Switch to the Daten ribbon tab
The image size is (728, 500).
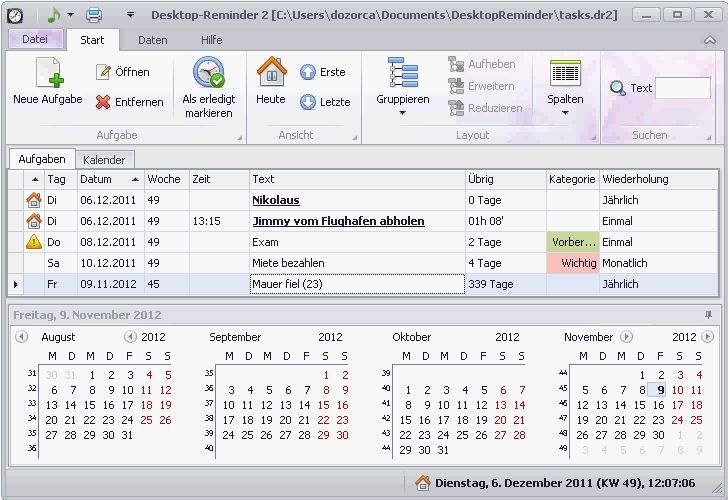[152, 40]
